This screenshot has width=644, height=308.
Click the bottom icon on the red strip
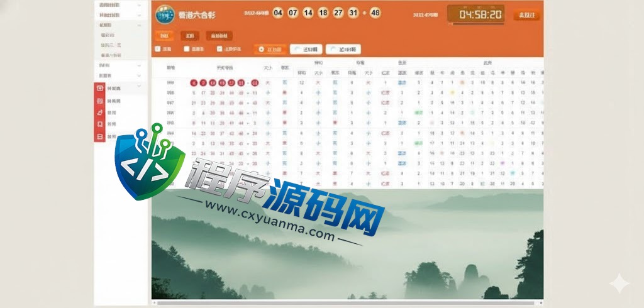click(100, 136)
